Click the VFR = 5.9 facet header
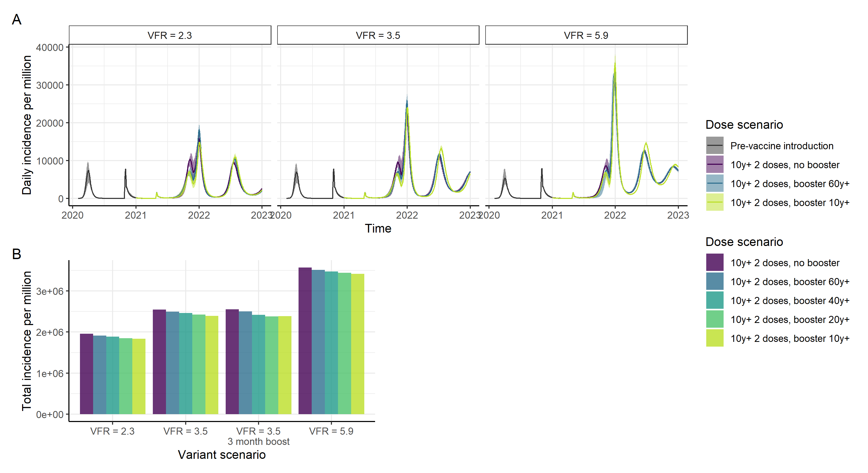 (x=586, y=35)
